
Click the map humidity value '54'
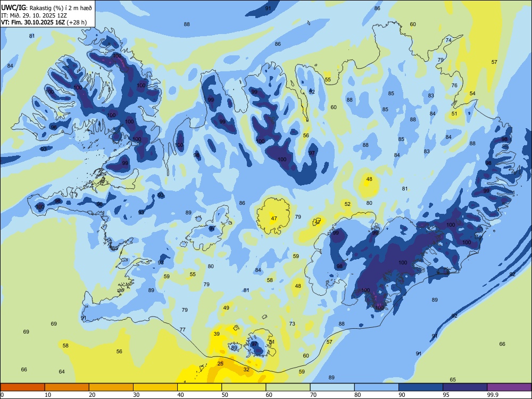pyautogui.click(x=472, y=93)
